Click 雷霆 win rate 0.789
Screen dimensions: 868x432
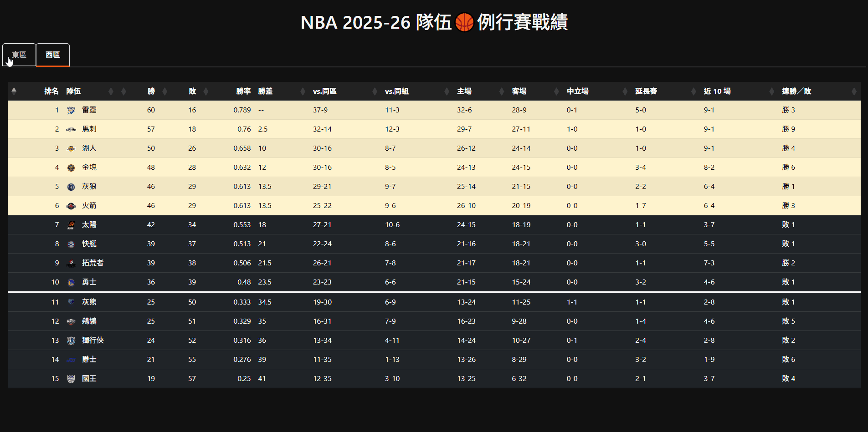[242, 110]
